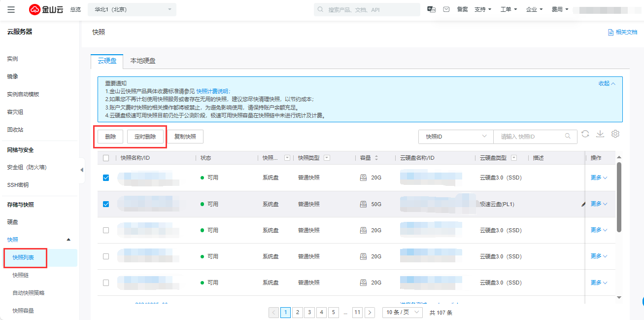Sort by capacity column arrows
The image size is (644, 320).
[377, 158]
